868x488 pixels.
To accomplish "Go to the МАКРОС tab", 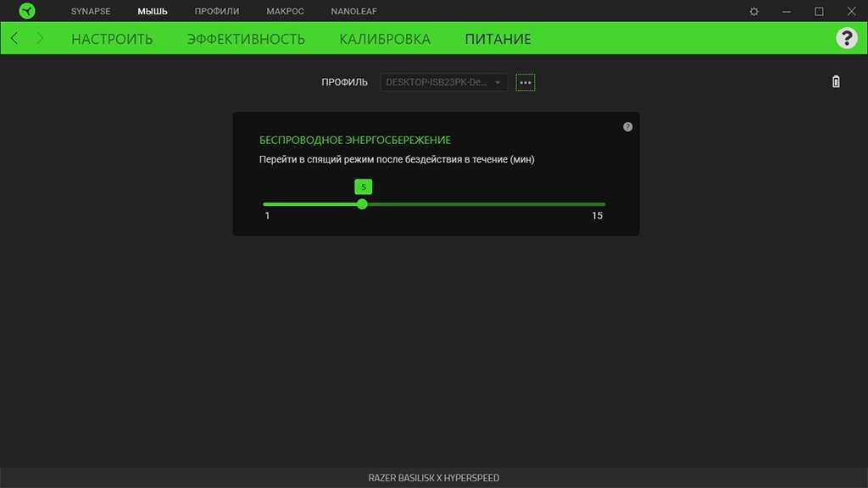I will click(x=285, y=11).
